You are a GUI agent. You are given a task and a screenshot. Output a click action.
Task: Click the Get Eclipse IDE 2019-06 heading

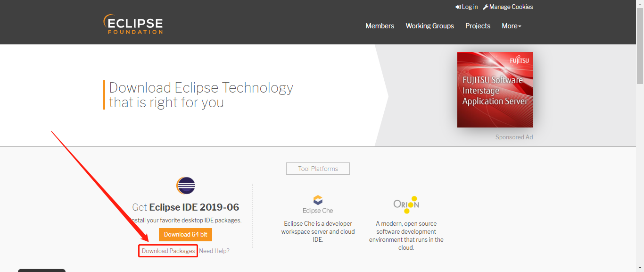click(186, 207)
